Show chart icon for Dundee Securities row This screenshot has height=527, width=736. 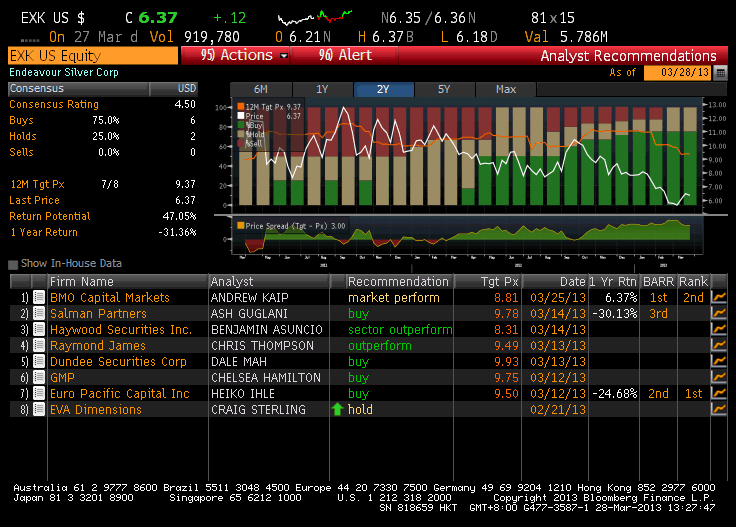coord(719,361)
